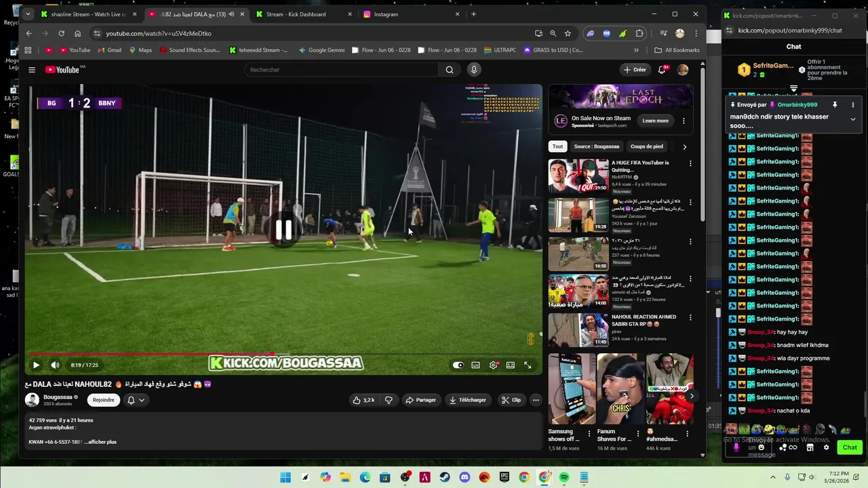Open options for A HUGE FIFA YouTuber video
The width and height of the screenshot is (868, 488).
coord(690,163)
